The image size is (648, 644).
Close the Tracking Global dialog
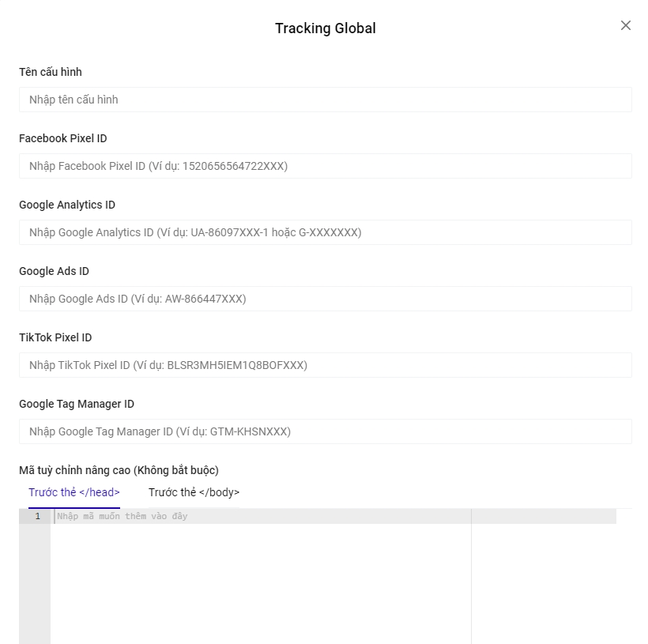coord(626,25)
